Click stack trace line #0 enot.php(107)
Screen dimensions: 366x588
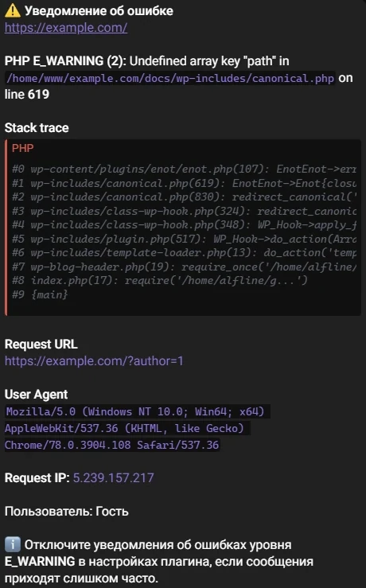[185, 169]
